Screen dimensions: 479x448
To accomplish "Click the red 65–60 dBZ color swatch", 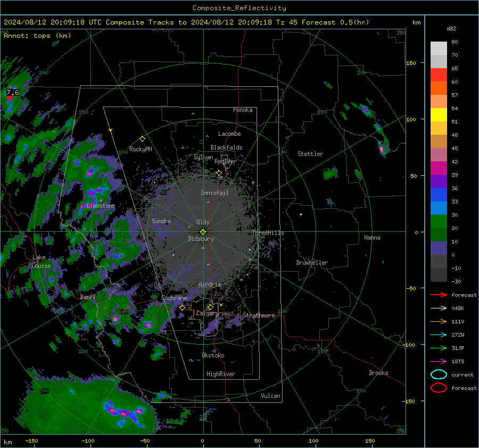I will pos(439,75).
